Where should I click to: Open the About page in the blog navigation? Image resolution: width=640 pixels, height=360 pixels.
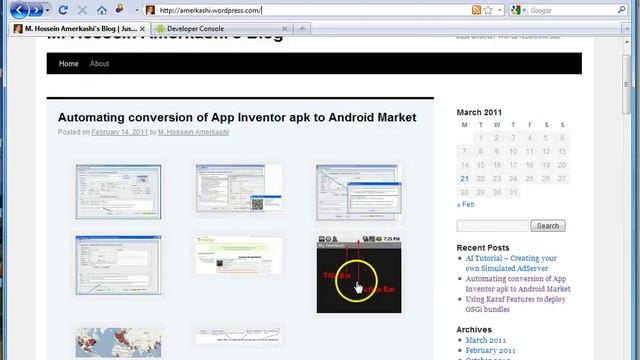tap(99, 64)
